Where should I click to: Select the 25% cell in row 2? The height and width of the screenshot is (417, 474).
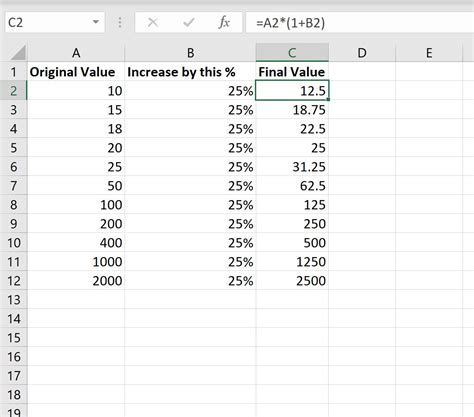tap(190, 91)
